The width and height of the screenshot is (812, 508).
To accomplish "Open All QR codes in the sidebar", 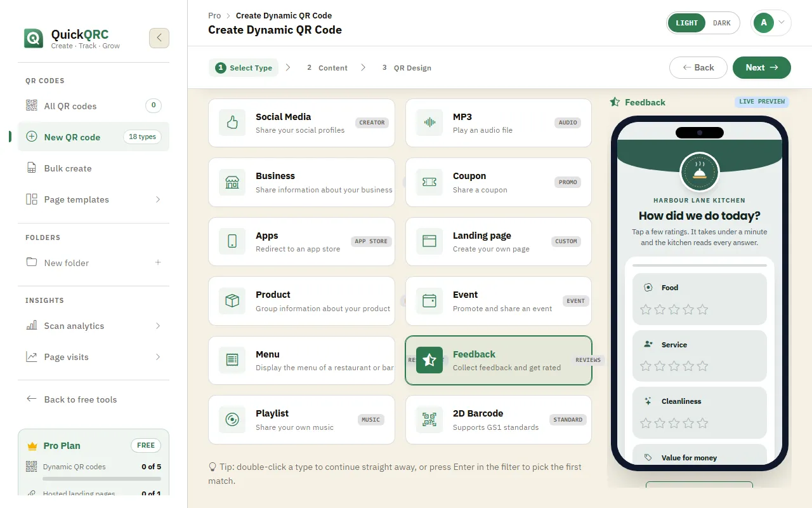I will point(94,106).
